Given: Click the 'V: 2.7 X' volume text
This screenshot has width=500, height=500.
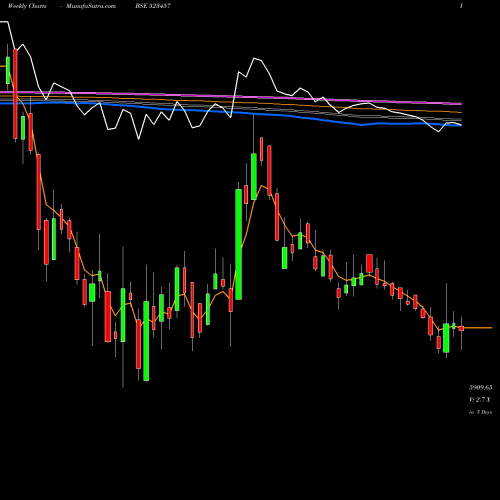Looking at the screenshot, I should click(x=480, y=400).
